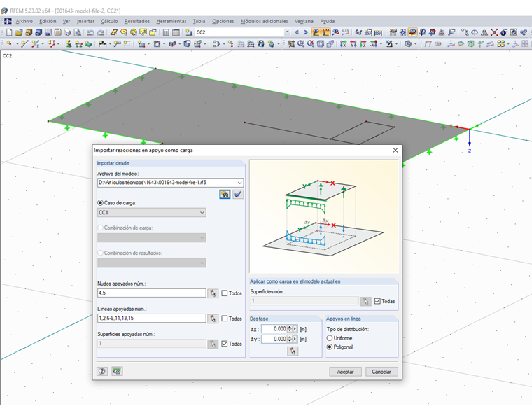Click the Aceptar button
The height and width of the screenshot is (411, 532).
(x=345, y=372)
